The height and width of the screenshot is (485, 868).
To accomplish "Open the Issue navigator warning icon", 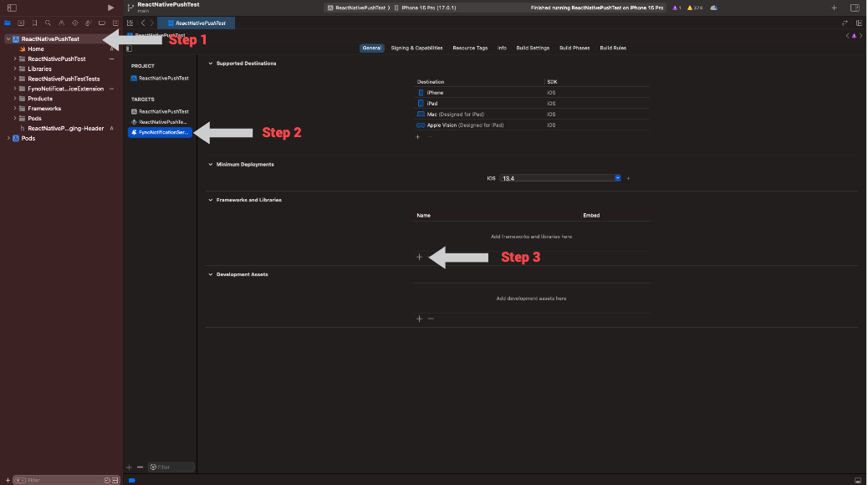I will coord(61,23).
